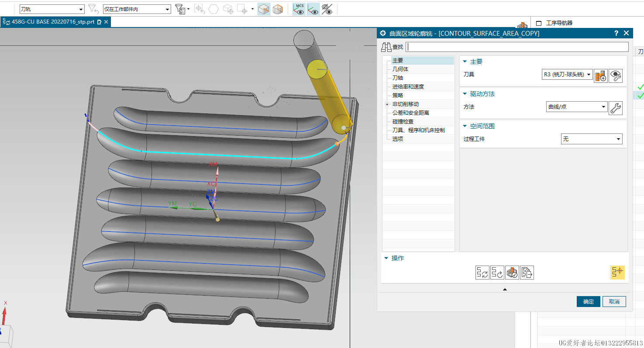Select 策略 in the dialog tree

[x=397, y=96]
